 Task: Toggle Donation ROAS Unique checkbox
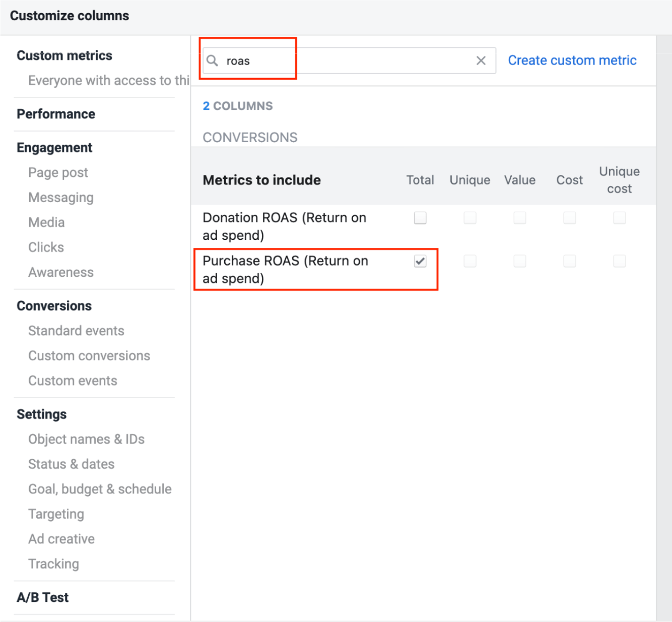(x=470, y=218)
